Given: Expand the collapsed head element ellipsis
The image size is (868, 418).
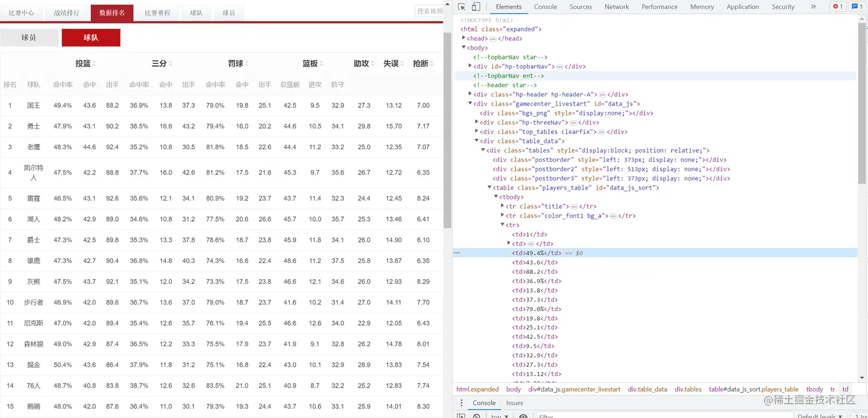Looking at the screenshot, I should pyautogui.click(x=493, y=38).
